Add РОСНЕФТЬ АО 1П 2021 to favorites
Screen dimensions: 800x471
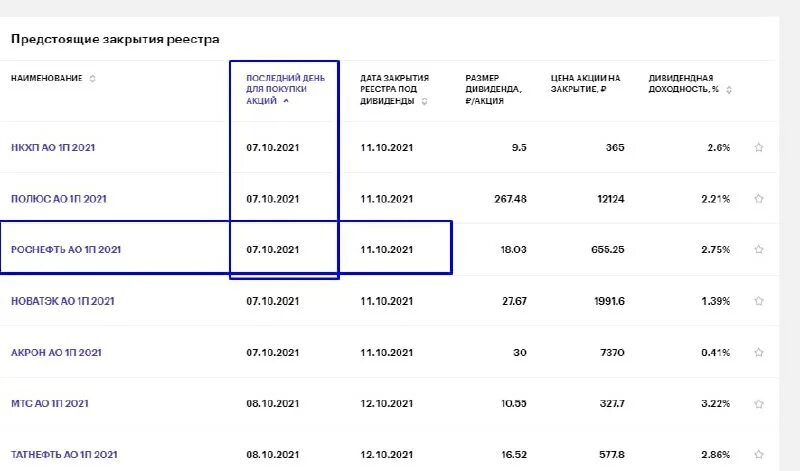pos(759,250)
